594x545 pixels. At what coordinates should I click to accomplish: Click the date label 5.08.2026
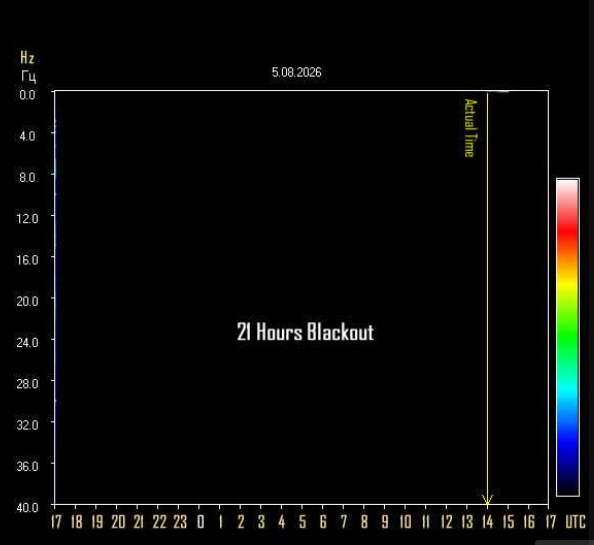(297, 72)
